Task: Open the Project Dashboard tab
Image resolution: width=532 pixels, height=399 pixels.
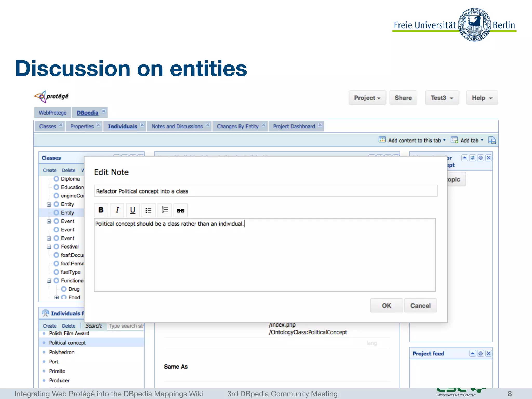Action: click(294, 127)
